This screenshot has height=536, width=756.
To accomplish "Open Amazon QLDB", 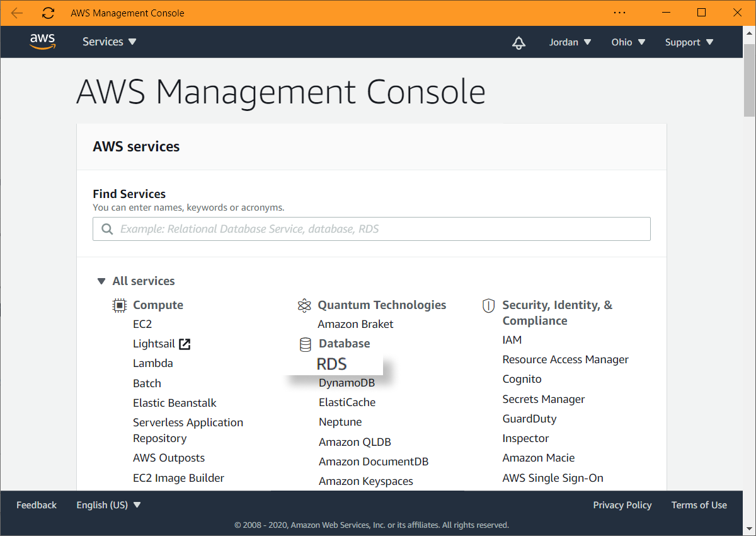I will [355, 442].
